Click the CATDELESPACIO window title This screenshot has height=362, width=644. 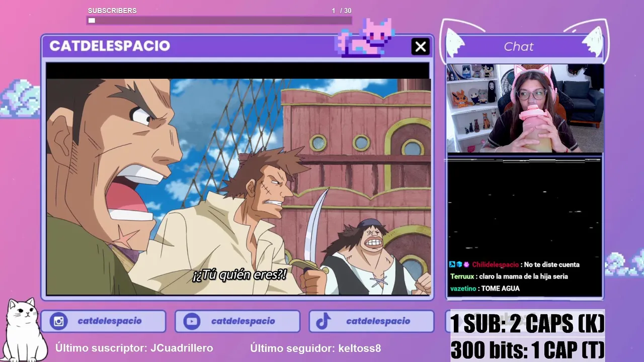click(110, 46)
